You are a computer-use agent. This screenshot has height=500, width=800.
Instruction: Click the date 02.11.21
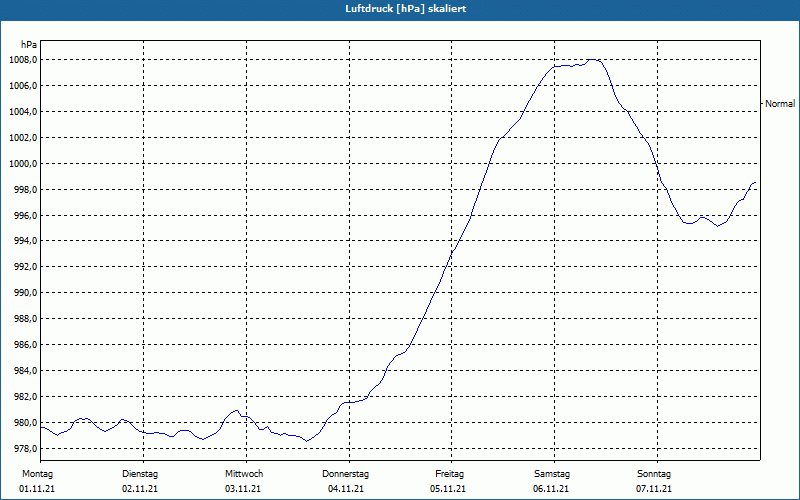pos(140,489)
